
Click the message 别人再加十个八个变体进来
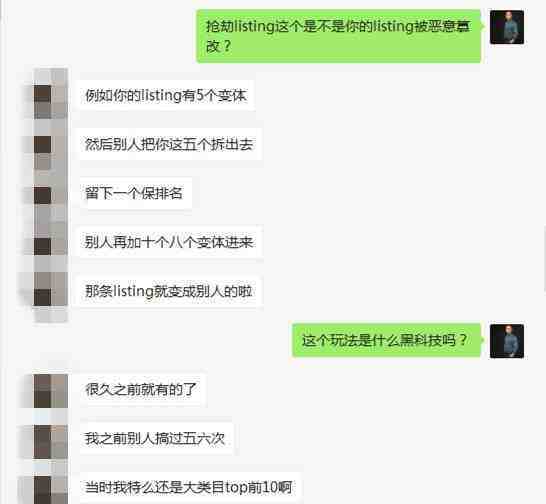(171, 242)
